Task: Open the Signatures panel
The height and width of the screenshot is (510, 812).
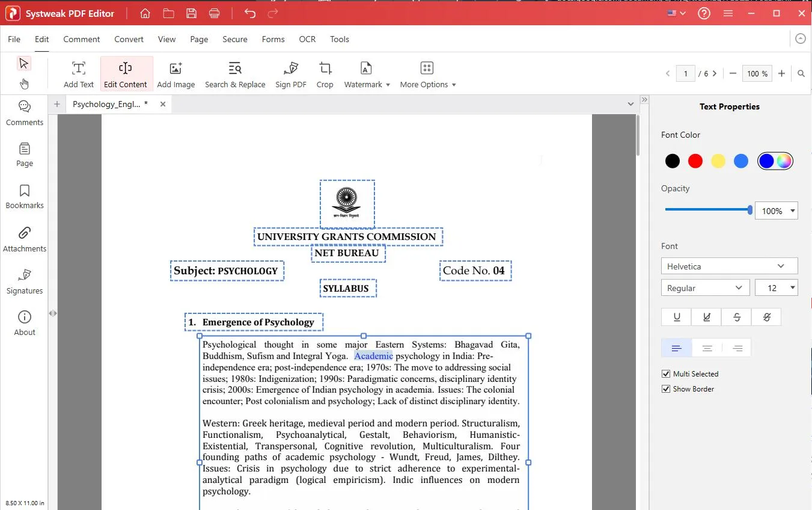Action: click(24, 280)
